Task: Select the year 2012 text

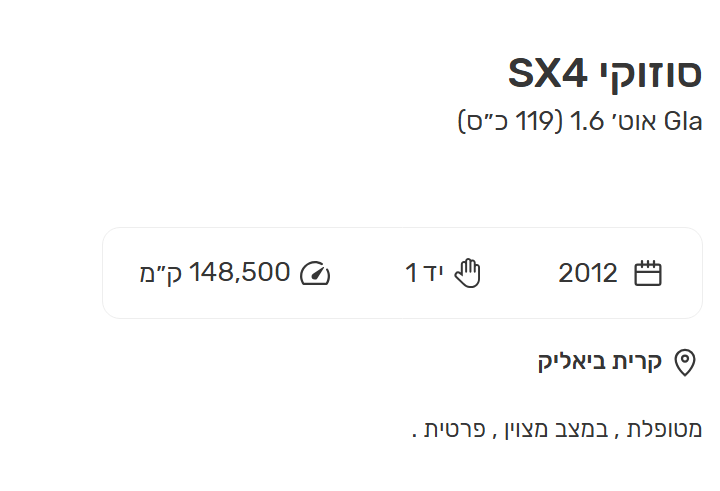Action: tap(588, 273)
